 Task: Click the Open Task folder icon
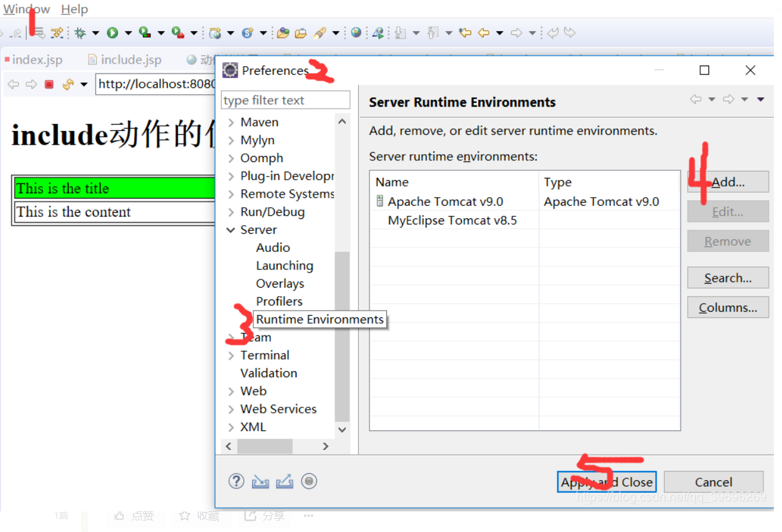(x=301, y=33)
